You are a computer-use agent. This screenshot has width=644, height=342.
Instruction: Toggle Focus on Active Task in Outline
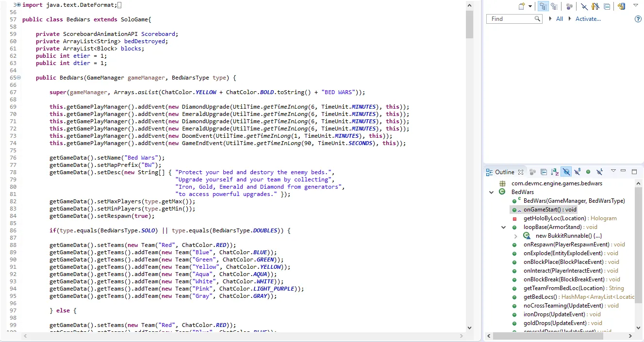(533, 172)
